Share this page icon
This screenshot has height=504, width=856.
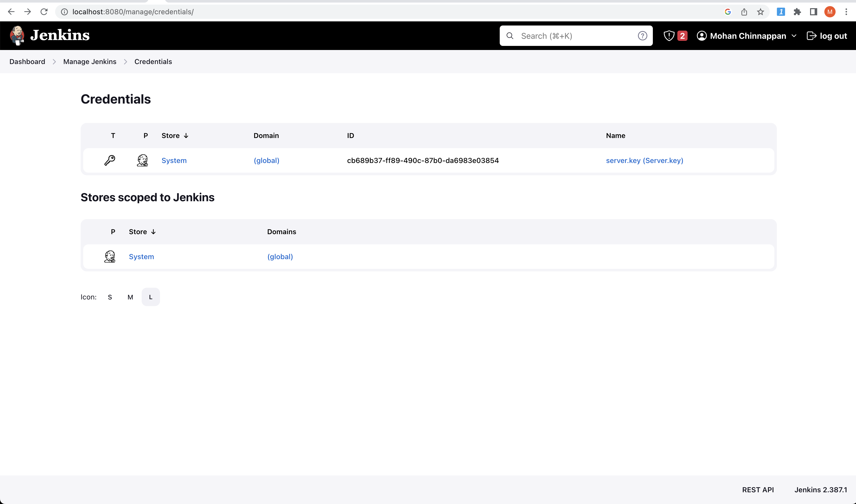coord(744,12)
